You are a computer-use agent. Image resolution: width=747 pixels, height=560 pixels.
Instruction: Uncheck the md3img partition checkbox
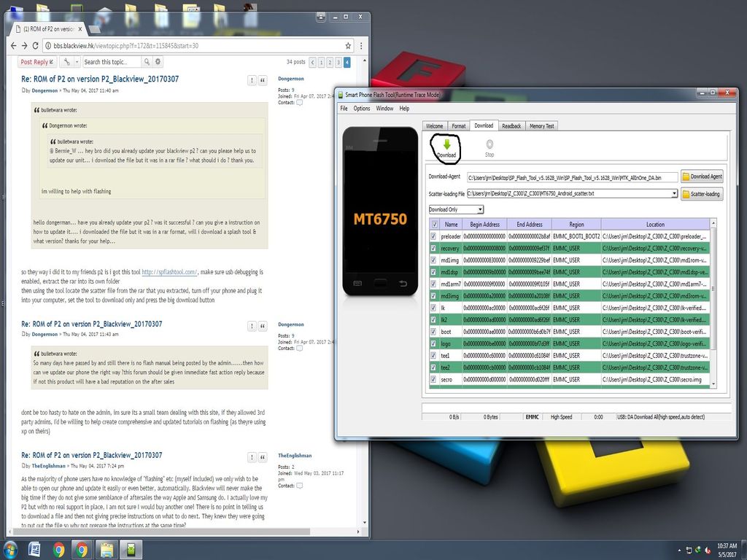click(x=433, y=296)
